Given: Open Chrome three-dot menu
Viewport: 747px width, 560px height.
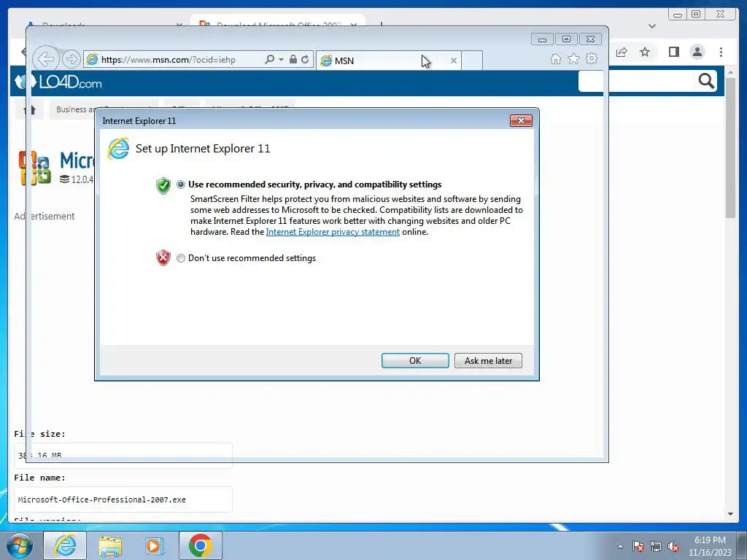Looking at the screenshot, I should pos(721,52).
